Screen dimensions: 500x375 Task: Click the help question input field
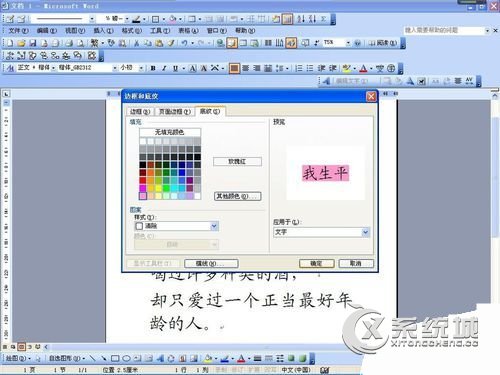[444, 30]
